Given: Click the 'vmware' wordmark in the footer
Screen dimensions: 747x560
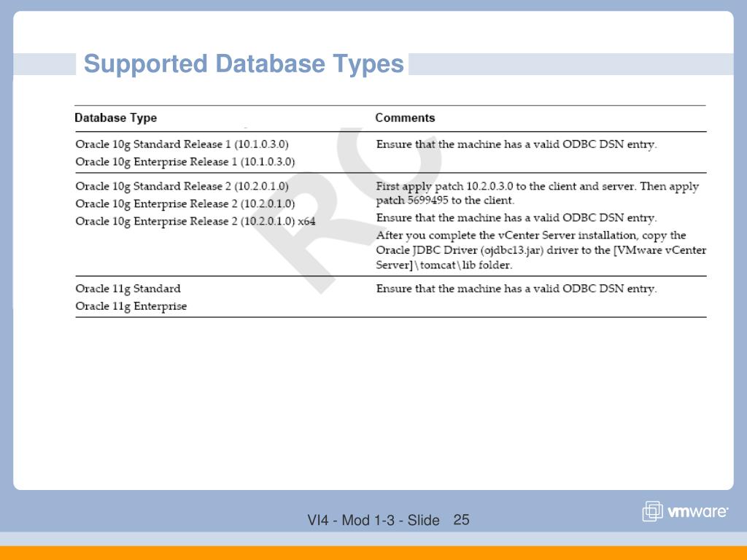Looking at the screenshot, I should (x=697, y=512).
